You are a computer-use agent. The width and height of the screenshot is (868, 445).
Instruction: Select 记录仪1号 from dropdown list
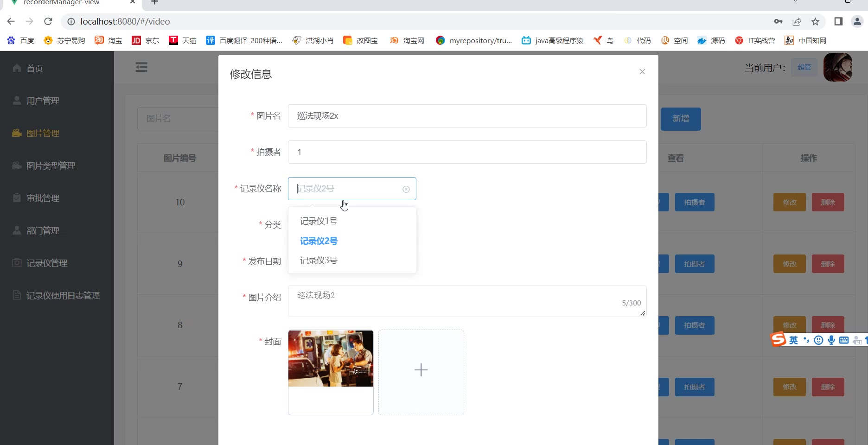tap(352, 221)
